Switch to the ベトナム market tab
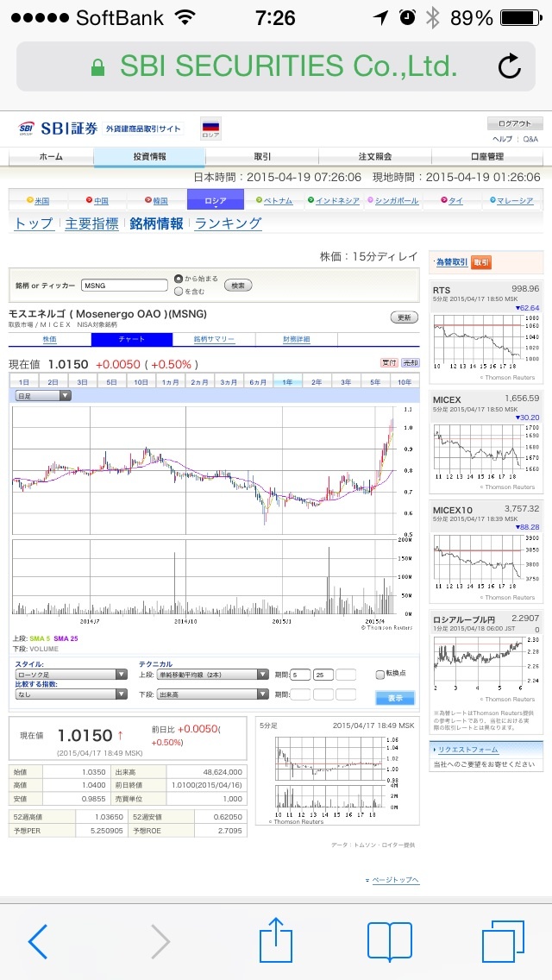552x980 pixels. tap(273, 201)
